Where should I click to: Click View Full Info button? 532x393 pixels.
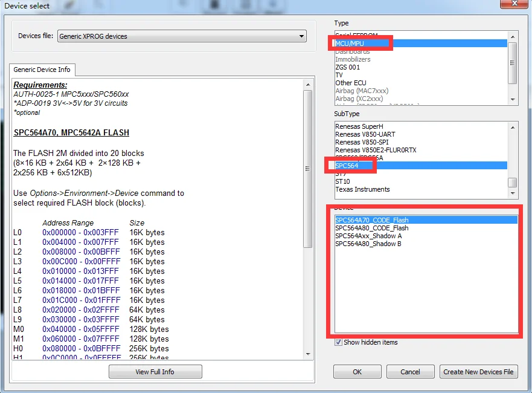(155, 372)
